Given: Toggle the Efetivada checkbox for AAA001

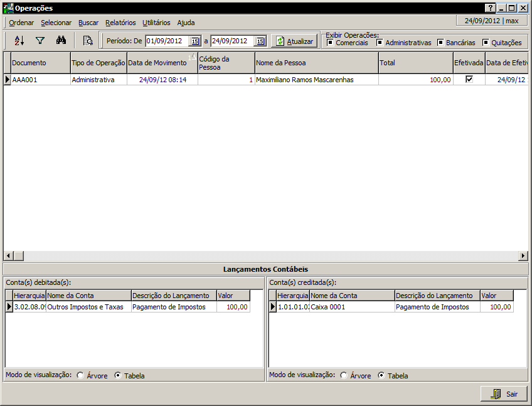Looking at the screenshot, I should [x=469, y=80].
